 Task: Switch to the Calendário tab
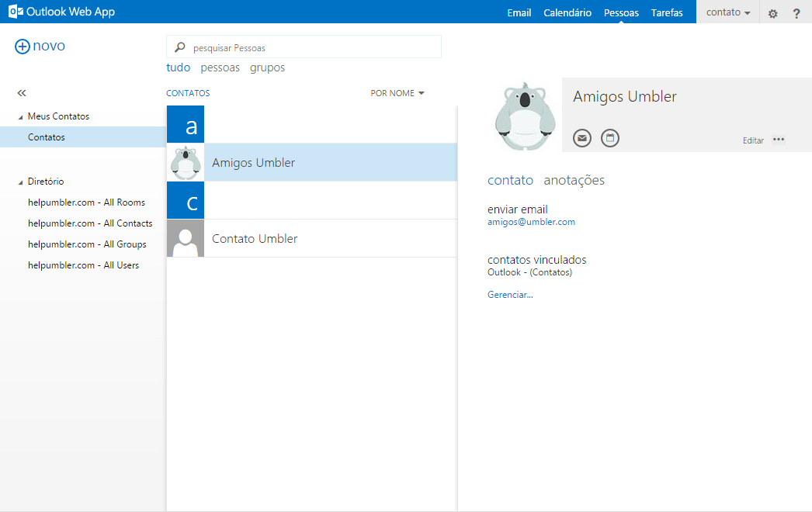(x=567, y=13)
